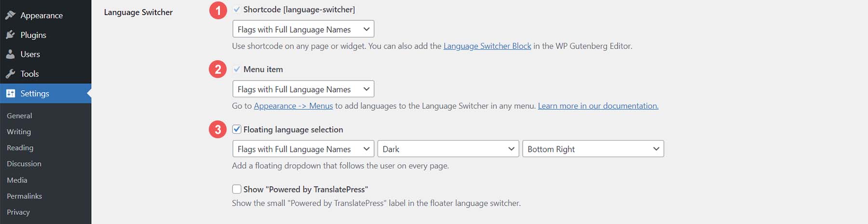This screenshot has width=868, height=224.
Task: Open General settings submenu item
Action: click(19, 116)
